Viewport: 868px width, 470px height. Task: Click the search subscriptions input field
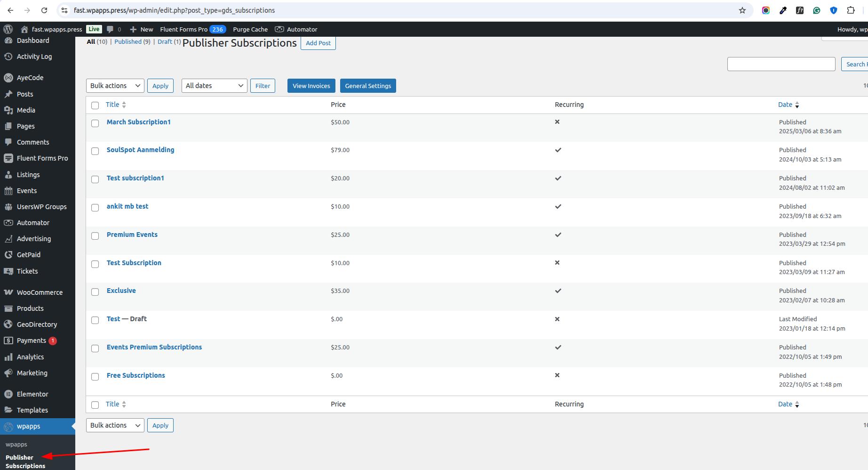pos(781,64)
